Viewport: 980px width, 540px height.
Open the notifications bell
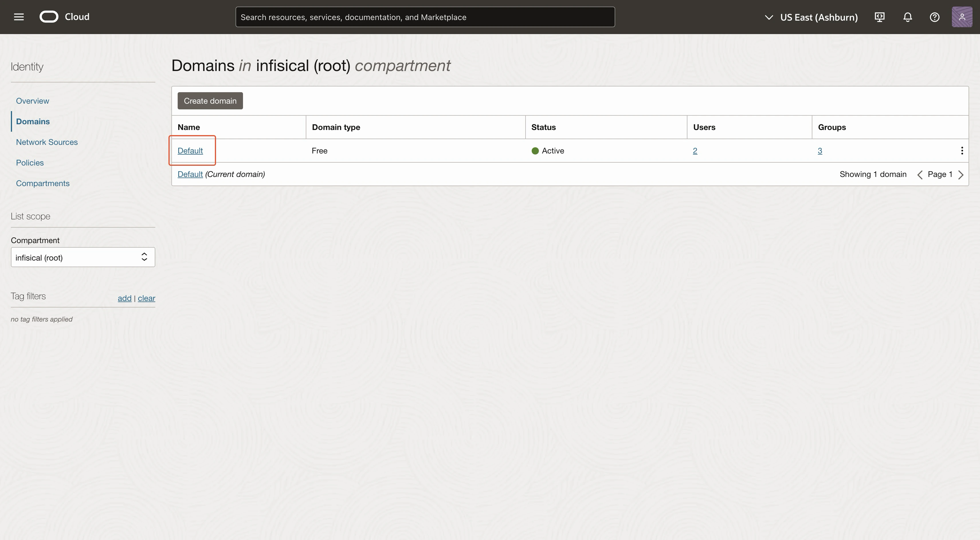click(x=908, y=17)
